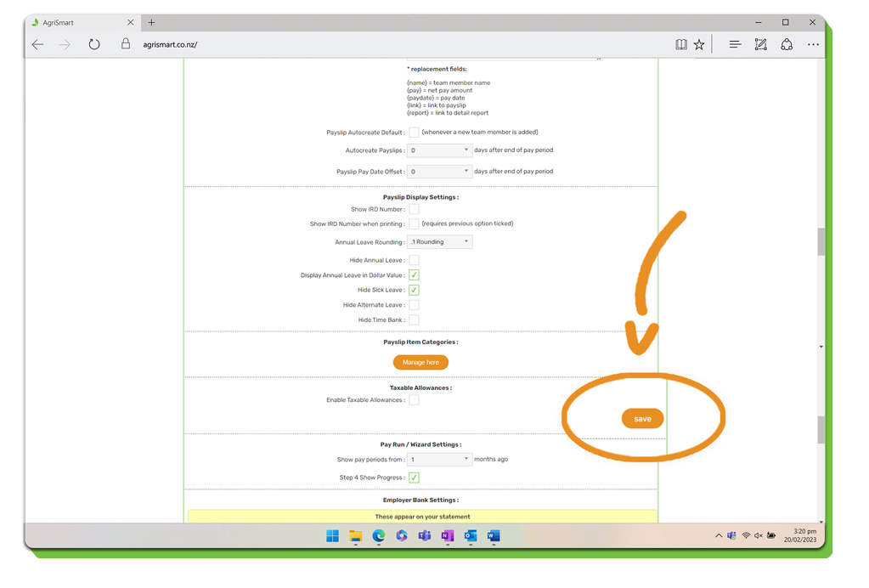Click the browser refresh icon

(x=94, y=44)
